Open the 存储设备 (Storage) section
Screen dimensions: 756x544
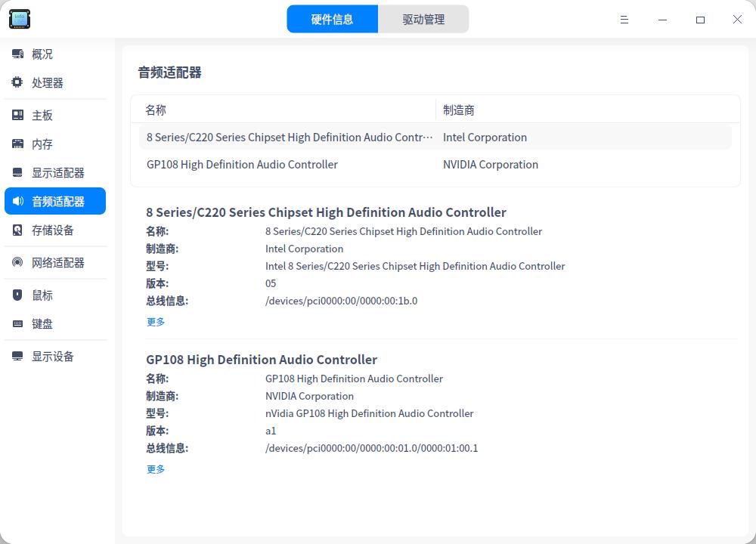pyautogui.click(x=53, y=230)
